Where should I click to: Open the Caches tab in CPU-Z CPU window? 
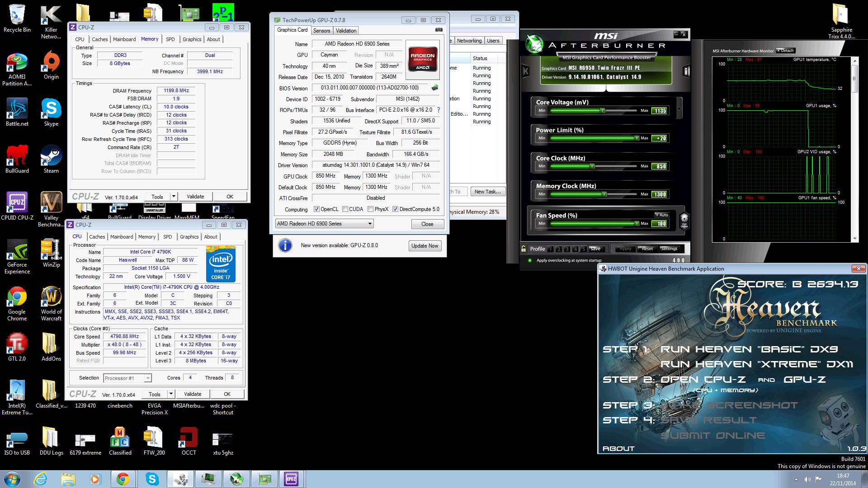(x=97, y=237)
